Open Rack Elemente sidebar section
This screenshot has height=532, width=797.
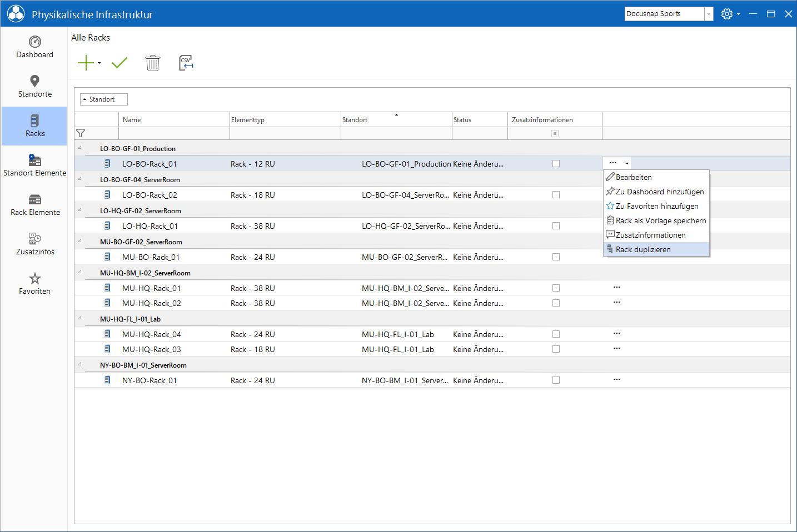click(34, 205)
